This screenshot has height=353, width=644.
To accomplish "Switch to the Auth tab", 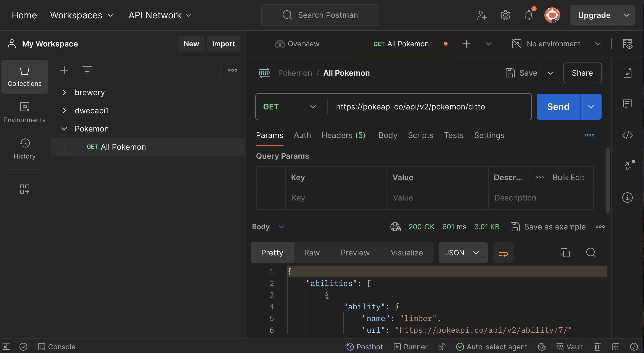I will [x=302, y=135].
